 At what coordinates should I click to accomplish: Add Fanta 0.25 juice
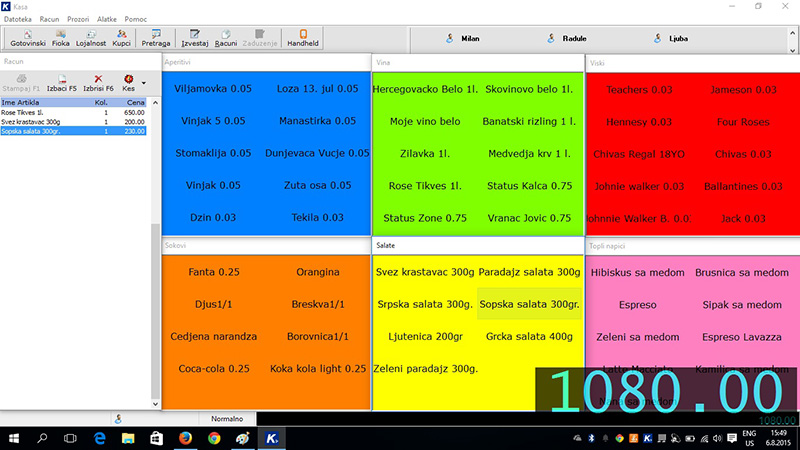point(214,272)
